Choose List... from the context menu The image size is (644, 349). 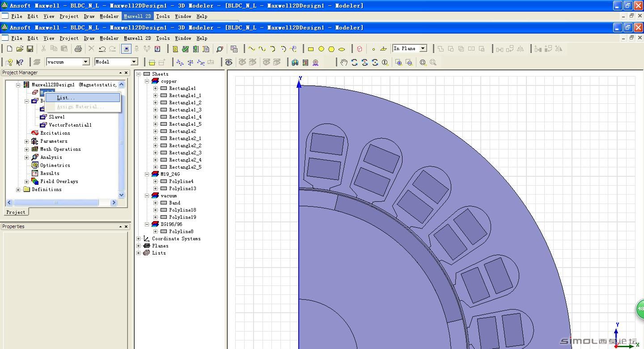coord(83,98)
